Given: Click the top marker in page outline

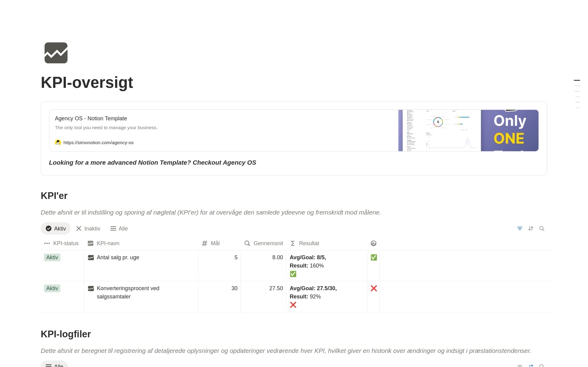Looking at the screenshot, I should click(577, 80).
